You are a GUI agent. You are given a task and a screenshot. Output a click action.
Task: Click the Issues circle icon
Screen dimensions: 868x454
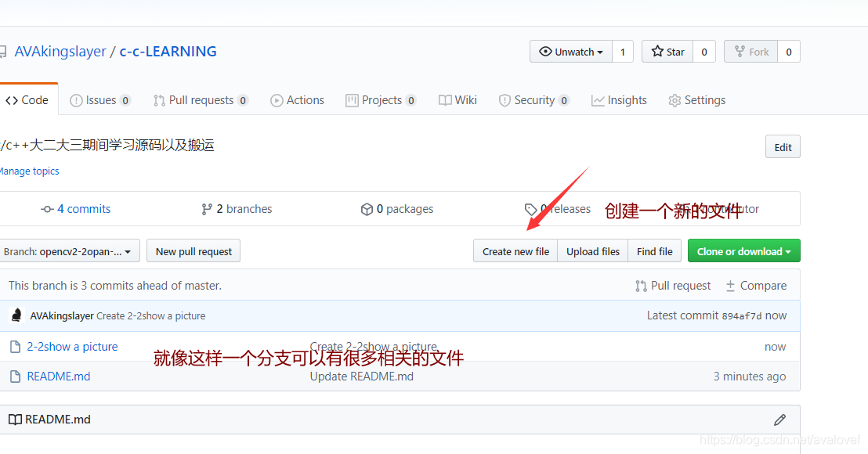coord(77,101)
